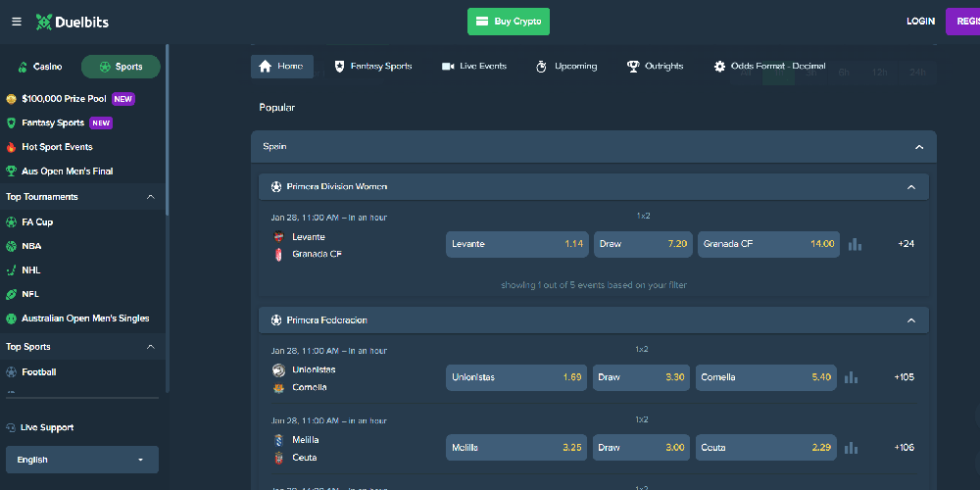The width and height of the screenshot is (980, 490).
Task: Switch to Sports mode
Action: [x=121, y=67]
